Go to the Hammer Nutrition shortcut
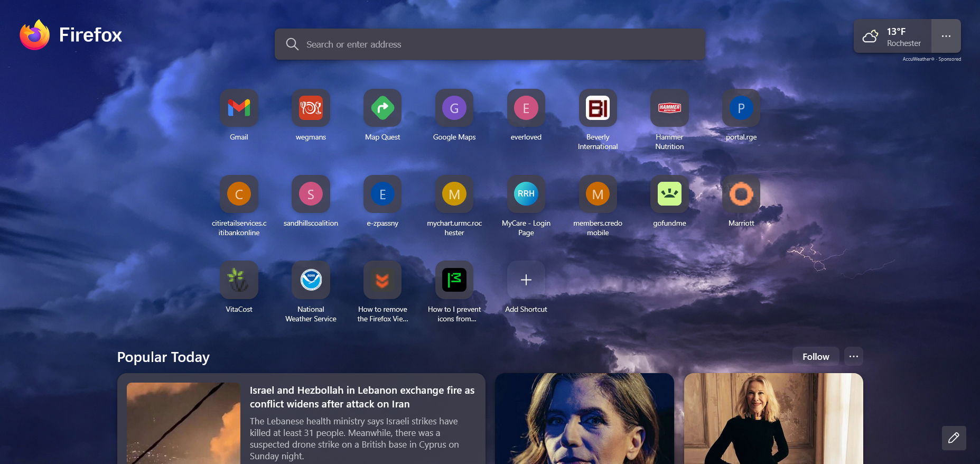 (669, 108)
